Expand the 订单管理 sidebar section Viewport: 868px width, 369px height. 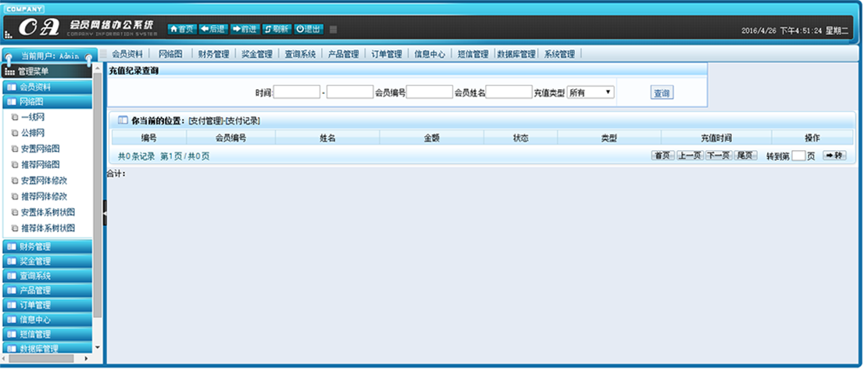(x=48, y=305)
